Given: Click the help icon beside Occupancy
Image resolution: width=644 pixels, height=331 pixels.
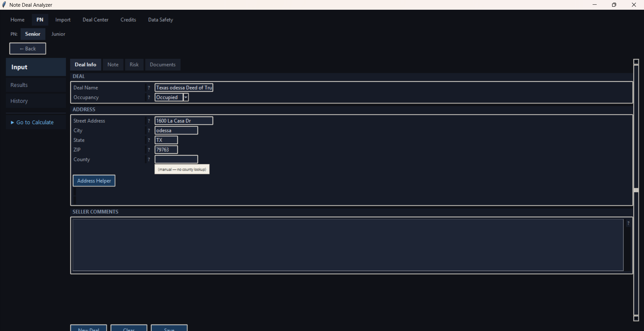Looking at the screenshot, I should [x=149, y=98].
